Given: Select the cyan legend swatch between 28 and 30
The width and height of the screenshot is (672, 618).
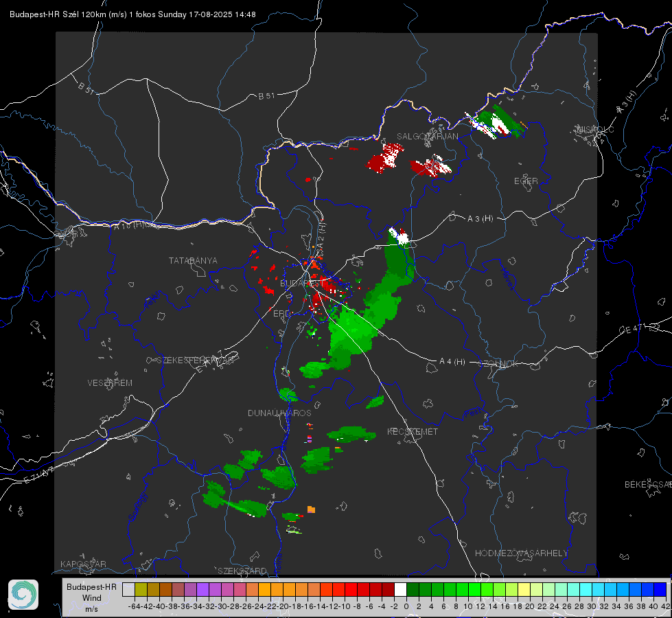Looking at the screenshot, I should click(x=586, y=590).
